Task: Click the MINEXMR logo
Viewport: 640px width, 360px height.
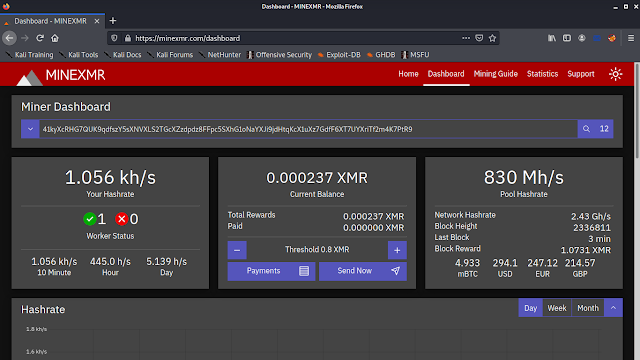Action: 60,76
